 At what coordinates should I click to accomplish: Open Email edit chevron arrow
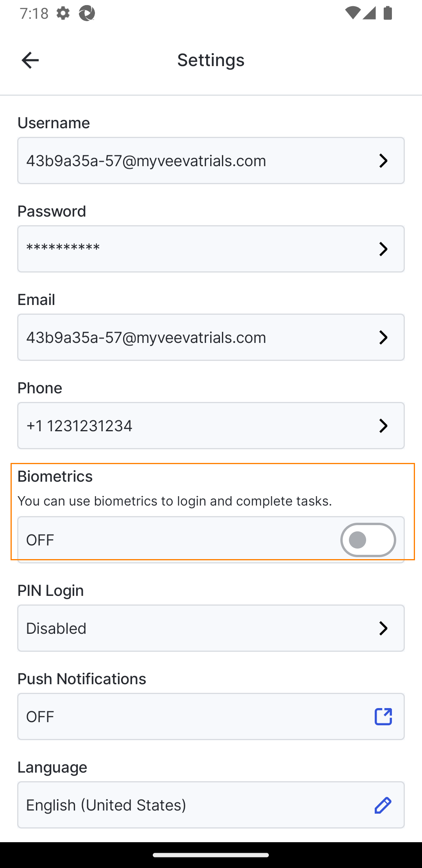[383, 337]
